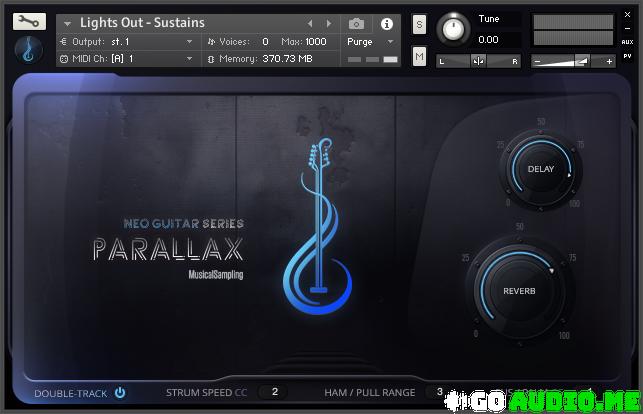Screen dimensions: 643x414
Task: Expand the instrument name menu arrow
Action: pos(67,23)
